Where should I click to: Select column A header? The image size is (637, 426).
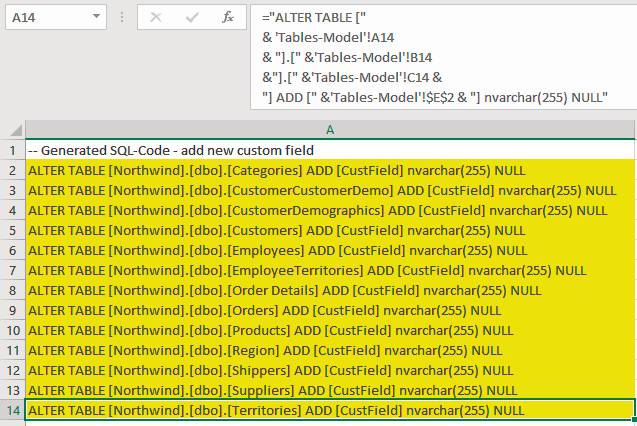pos(330,130)
